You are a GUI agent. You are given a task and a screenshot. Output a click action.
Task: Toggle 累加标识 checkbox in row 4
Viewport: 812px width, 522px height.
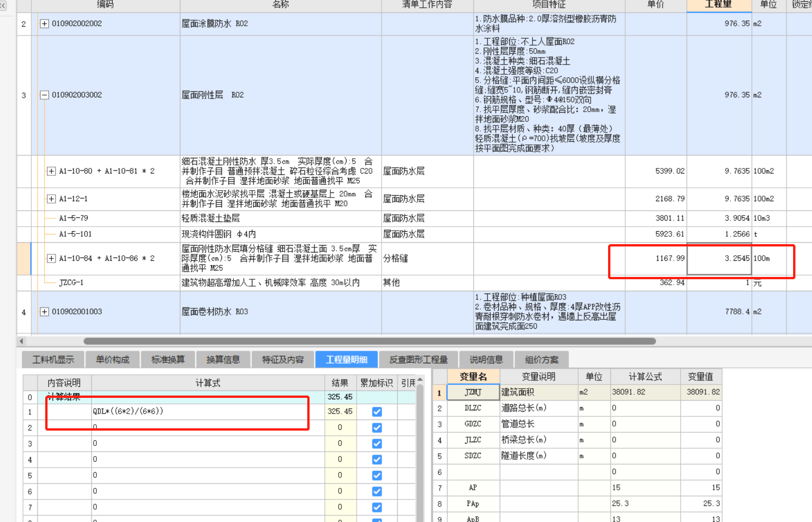(x=377, y=460)
